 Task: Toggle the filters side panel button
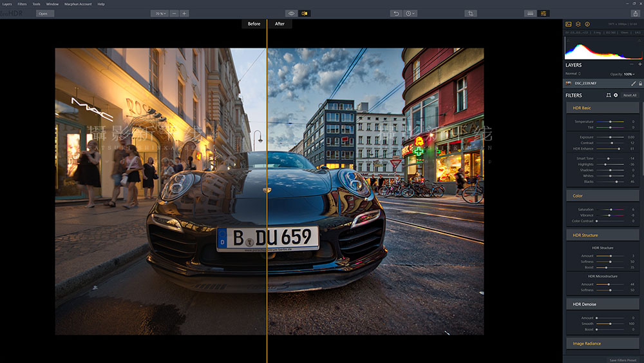tap(544, 14)
